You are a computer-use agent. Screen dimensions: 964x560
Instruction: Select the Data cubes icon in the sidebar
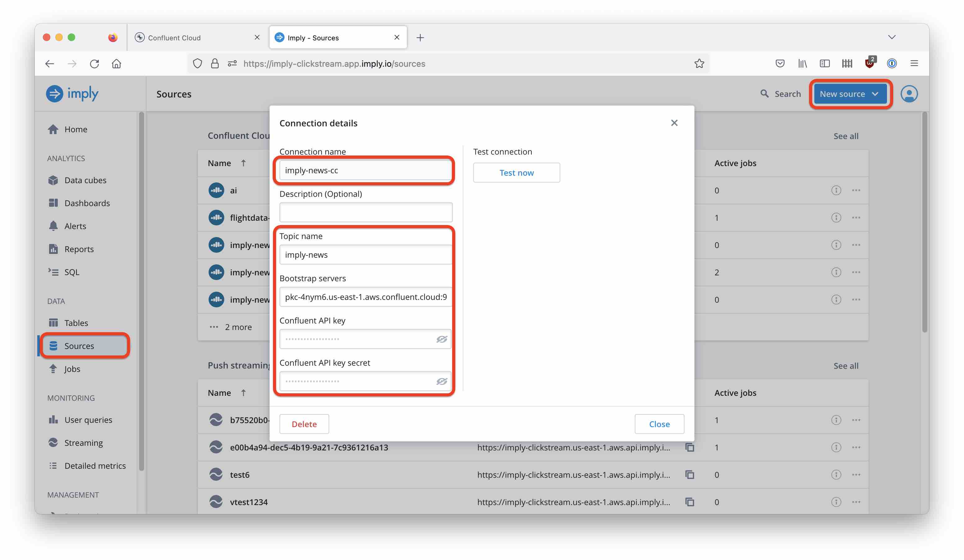click(53, 180)
